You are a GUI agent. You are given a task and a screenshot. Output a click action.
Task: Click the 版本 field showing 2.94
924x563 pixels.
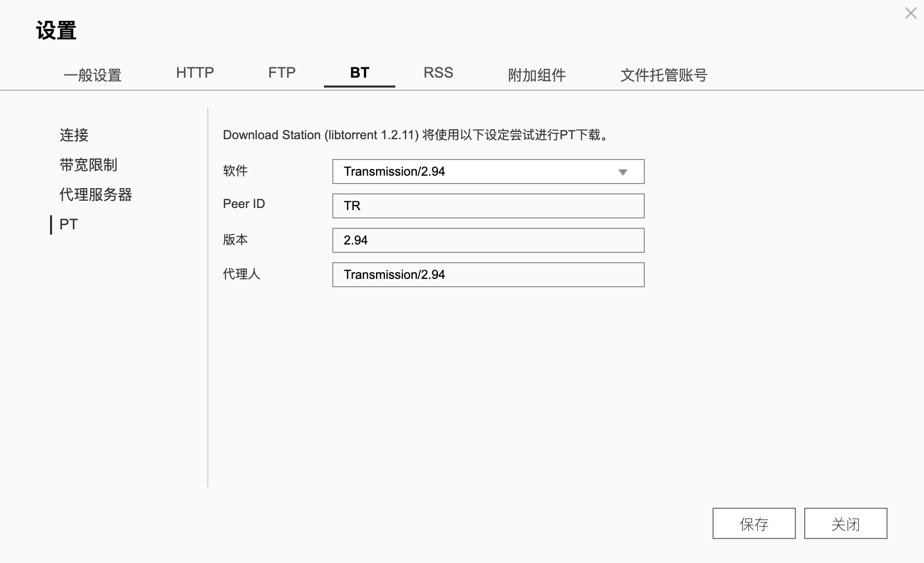pos(488,240)
